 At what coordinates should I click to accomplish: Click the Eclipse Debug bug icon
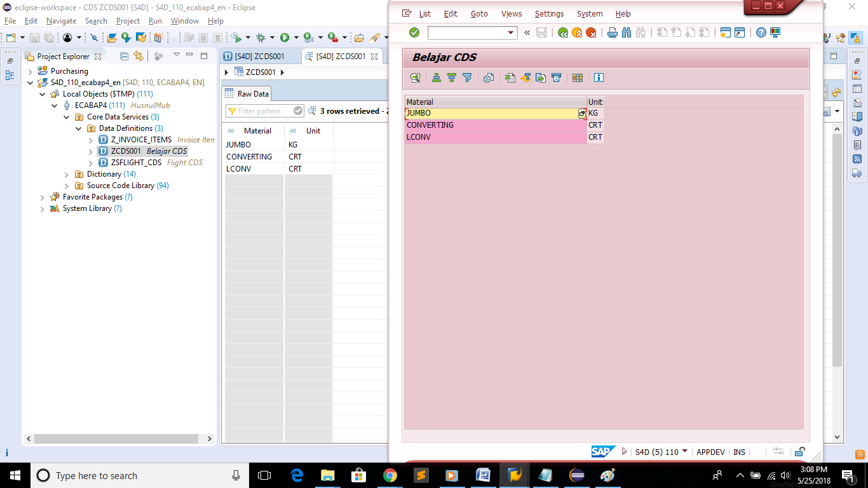(261, 37)
